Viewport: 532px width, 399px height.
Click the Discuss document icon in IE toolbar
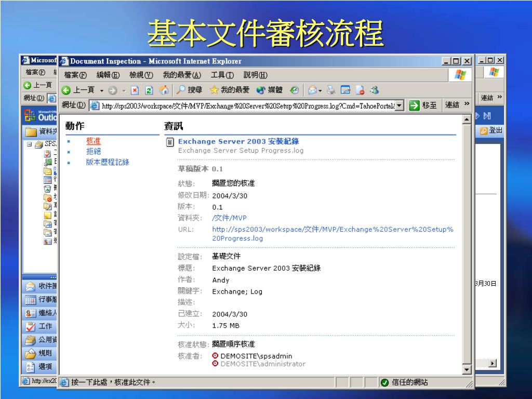[360, 90]
